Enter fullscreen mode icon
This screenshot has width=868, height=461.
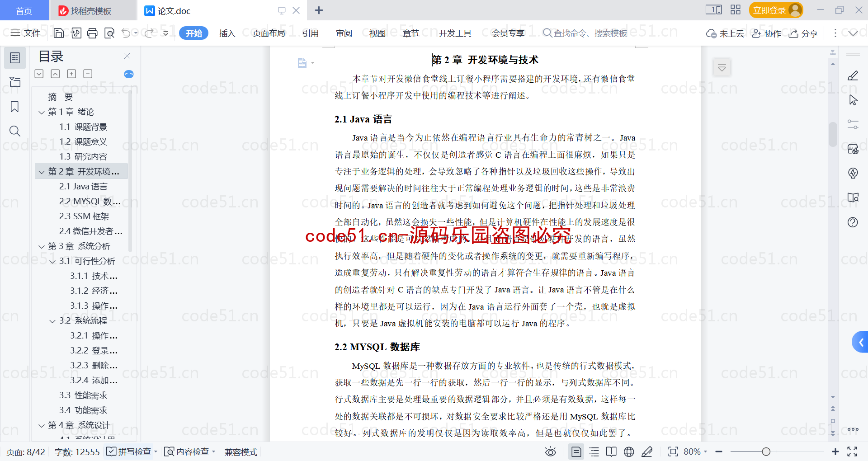click(x=852, y=452)
